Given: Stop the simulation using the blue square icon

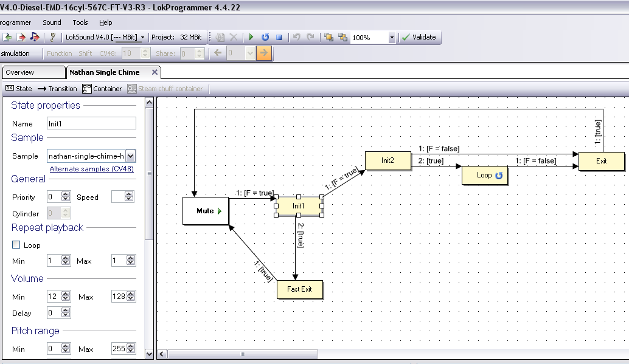Looking at the screenshot, I should tap(279, 37).
